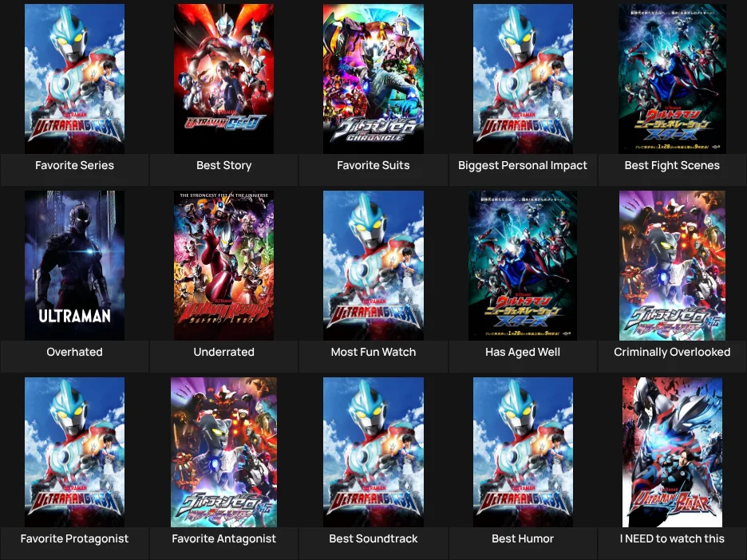Select the 'Most Fun Watch' caption
The image size is (747, 560).
[373, 352]
